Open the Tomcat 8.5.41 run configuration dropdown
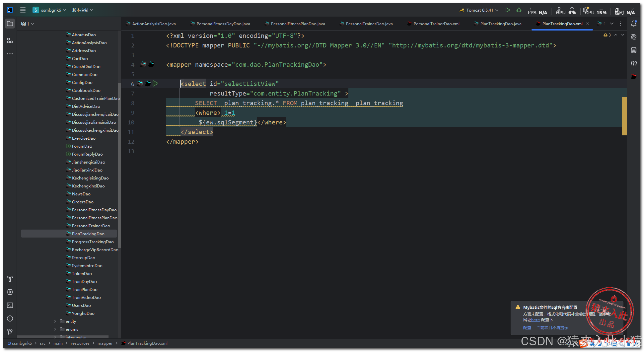This screenshot has width=644, height=352. [x=479, y=10]
